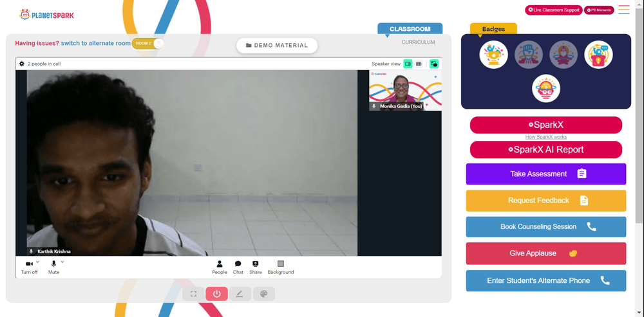Click the red power button

pos(217,294)
